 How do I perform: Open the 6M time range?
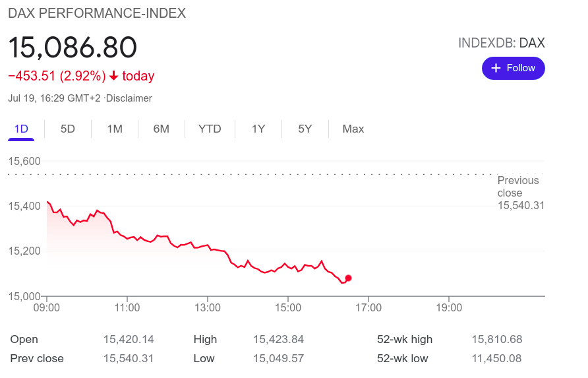click(x=162, y=129)
